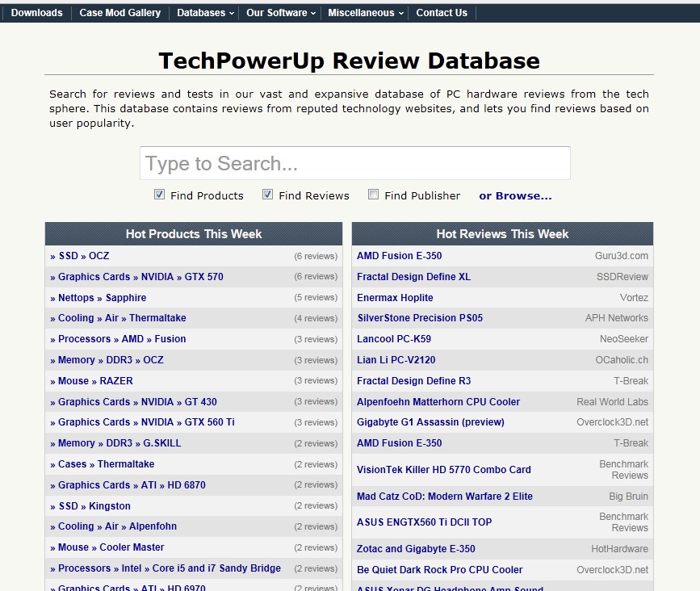Open the Fractal Design Define XL review
The height and width of the screenshot is (591, 700).
414,277
